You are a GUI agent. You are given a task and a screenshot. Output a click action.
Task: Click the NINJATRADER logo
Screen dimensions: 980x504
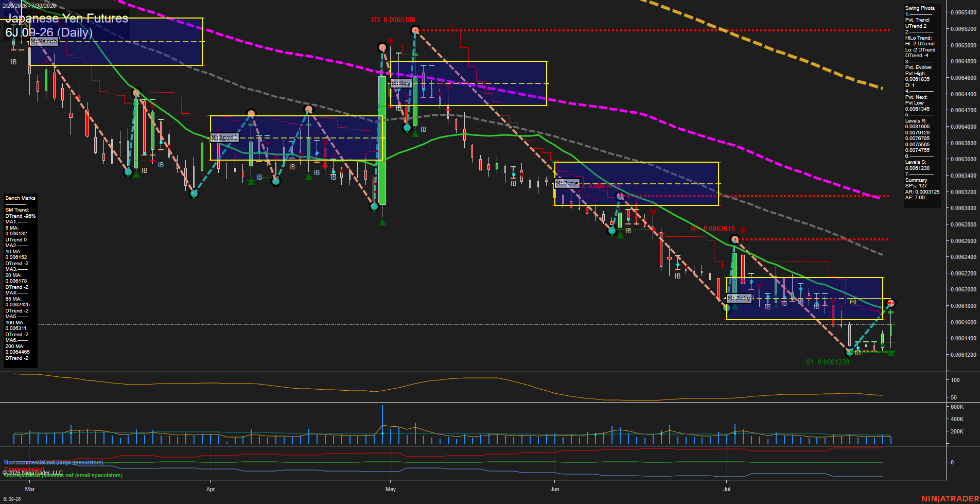(950, 499)
